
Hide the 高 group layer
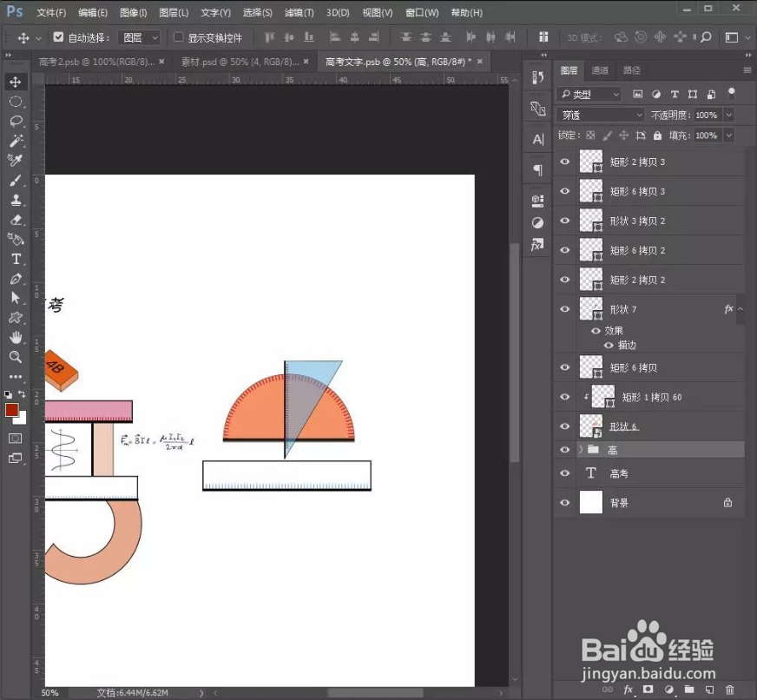[565, 450]
